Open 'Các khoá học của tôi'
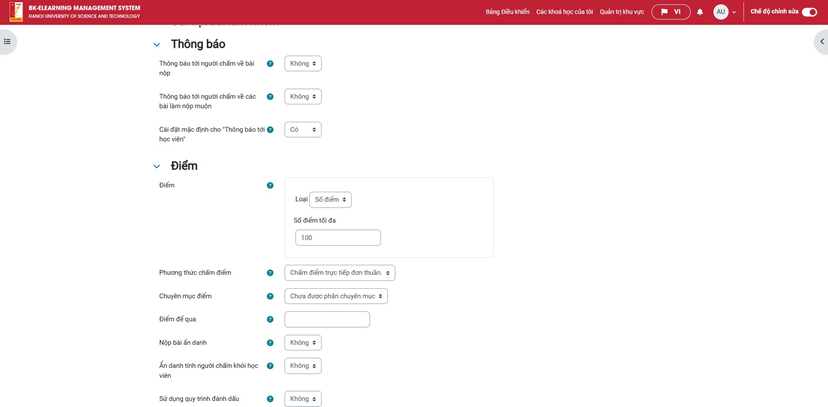828x407 pixels. click(x=564, y=12)
